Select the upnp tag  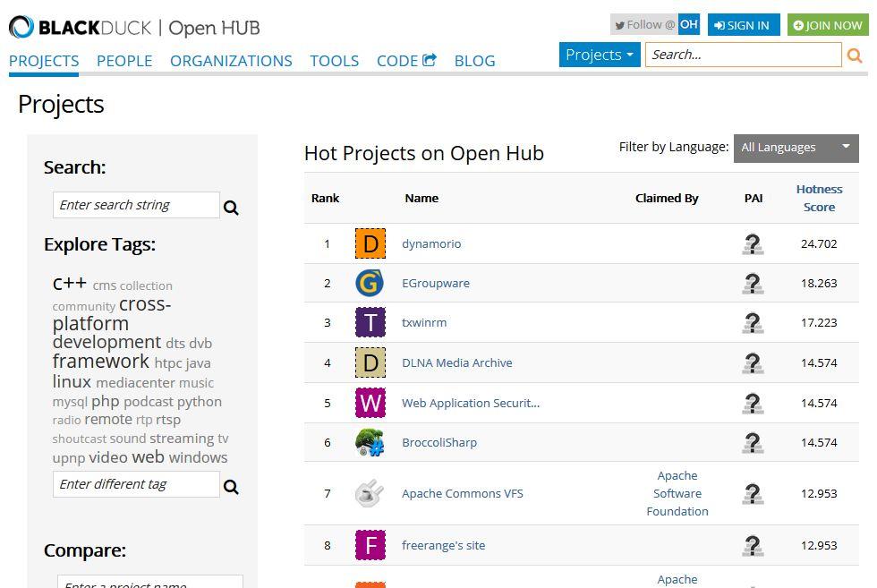pos(69,458)
